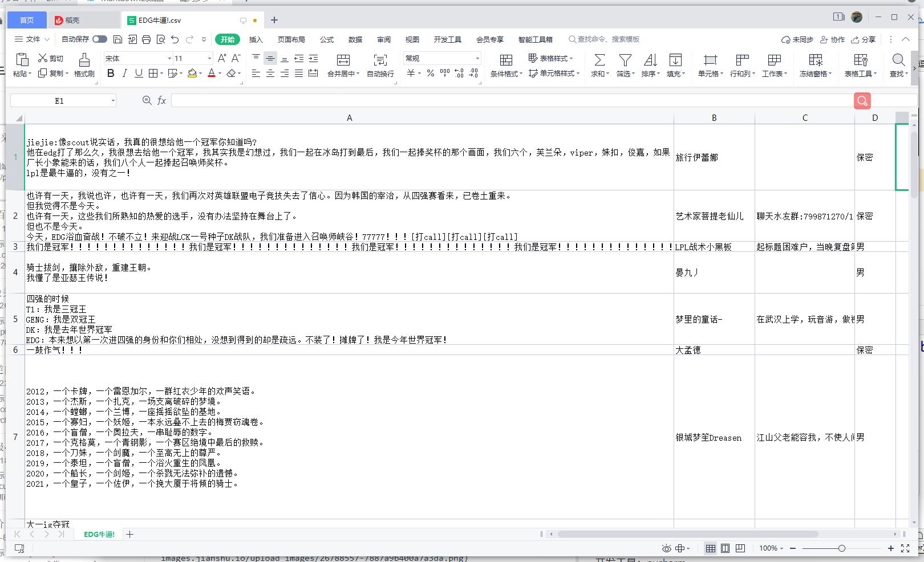Open the 页面布局 ribbon tab
The image size is (924, 562).
pyautogui.click(x=291, y=39)
